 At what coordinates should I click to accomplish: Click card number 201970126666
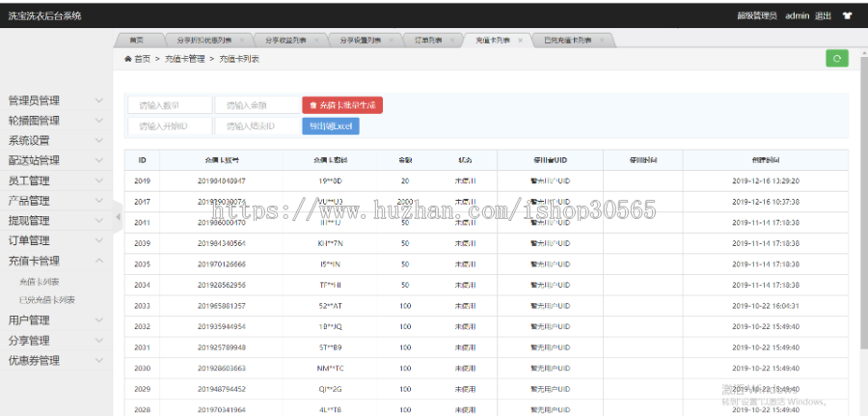222,264
